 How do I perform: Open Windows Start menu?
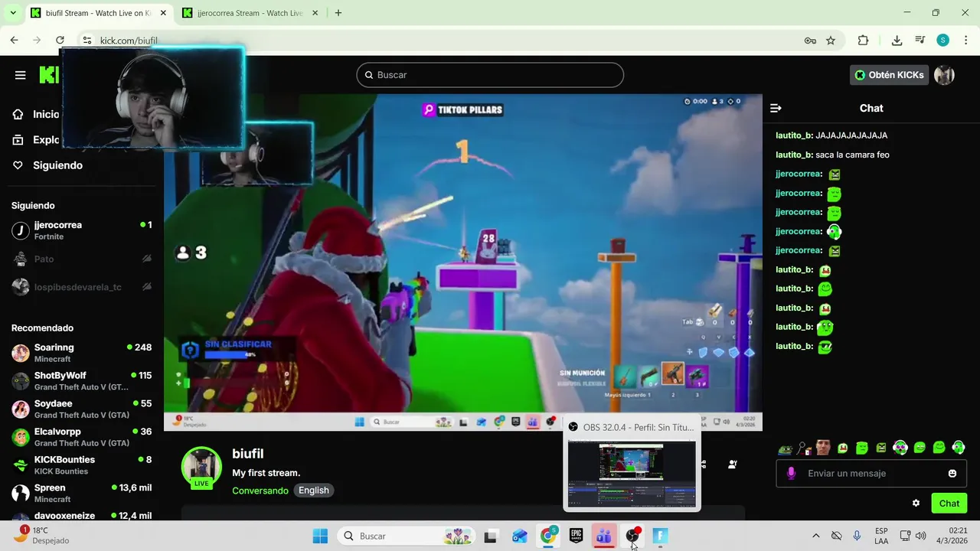coord(320,536)
